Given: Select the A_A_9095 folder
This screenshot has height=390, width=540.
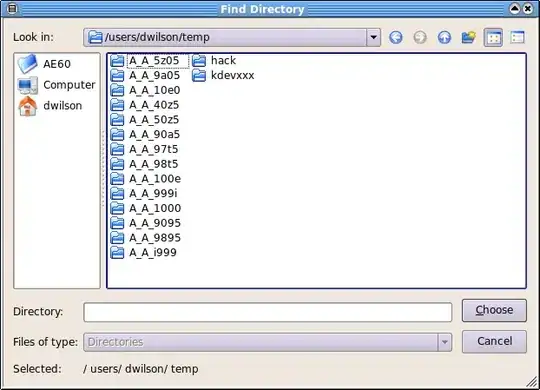Looking at the screenshot, I should [x=145, y=223].
